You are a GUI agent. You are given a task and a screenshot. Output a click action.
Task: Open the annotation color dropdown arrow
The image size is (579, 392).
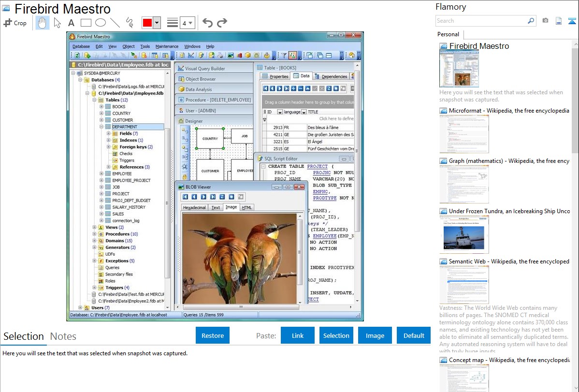(x=157, y=23)
